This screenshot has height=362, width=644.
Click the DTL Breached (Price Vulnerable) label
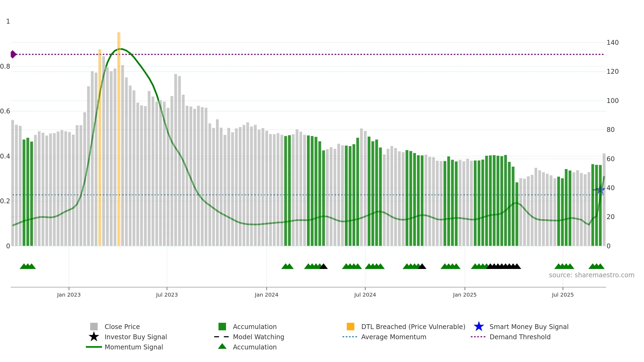[413, 327]
